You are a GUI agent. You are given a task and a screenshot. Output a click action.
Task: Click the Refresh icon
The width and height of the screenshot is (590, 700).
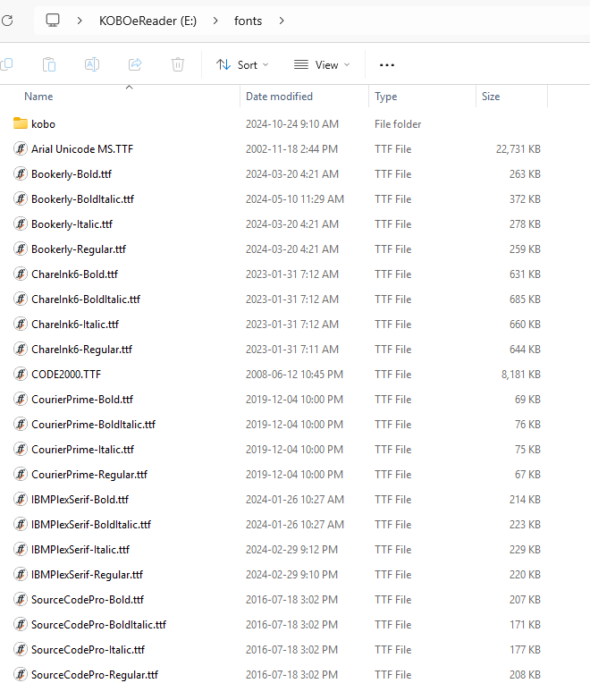7,21
